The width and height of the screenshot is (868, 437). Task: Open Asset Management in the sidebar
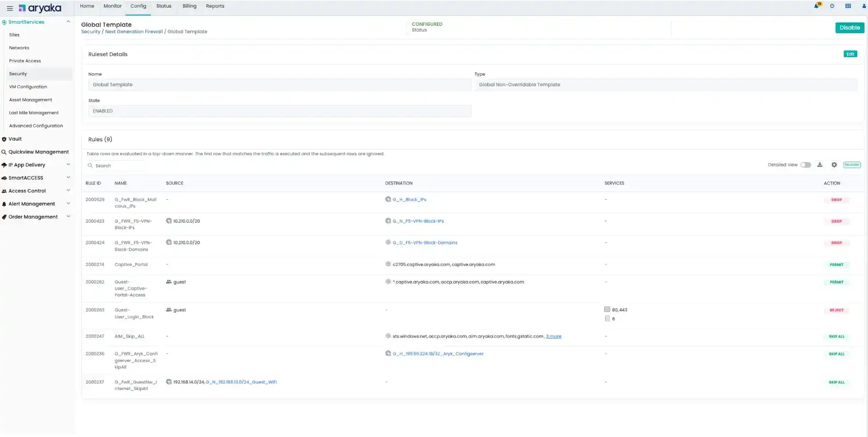pos(31,100)
